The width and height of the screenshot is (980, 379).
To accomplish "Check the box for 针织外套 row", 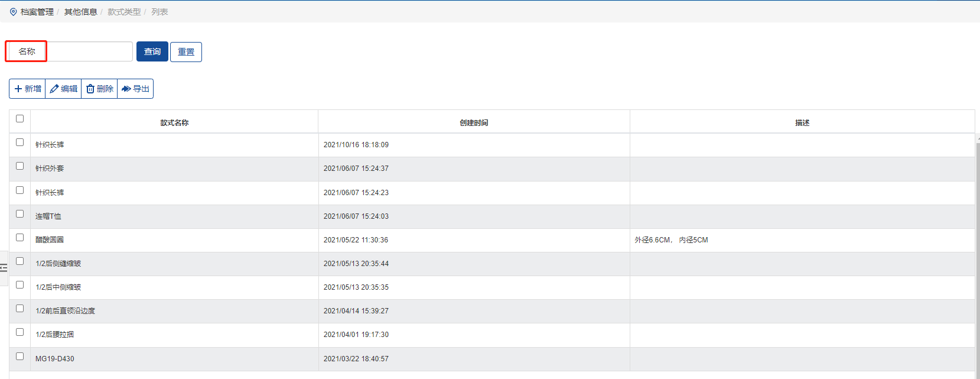I will coord(19,166).
